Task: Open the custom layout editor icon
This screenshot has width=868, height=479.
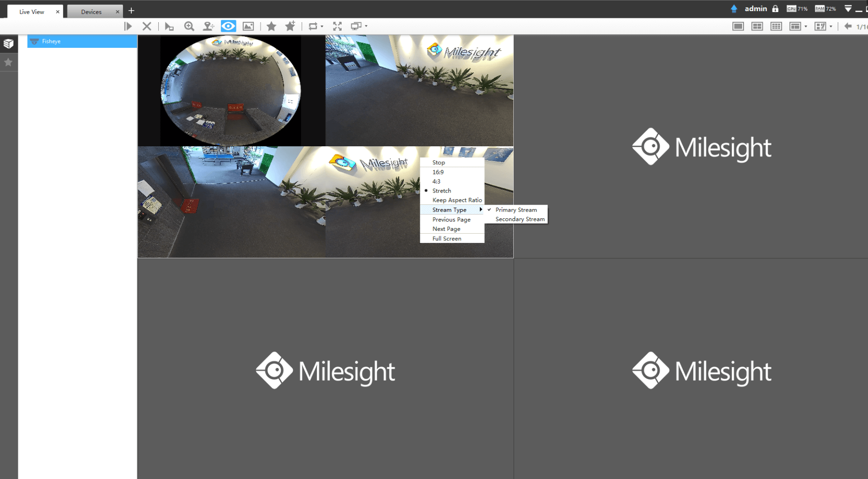Action: 820,26
